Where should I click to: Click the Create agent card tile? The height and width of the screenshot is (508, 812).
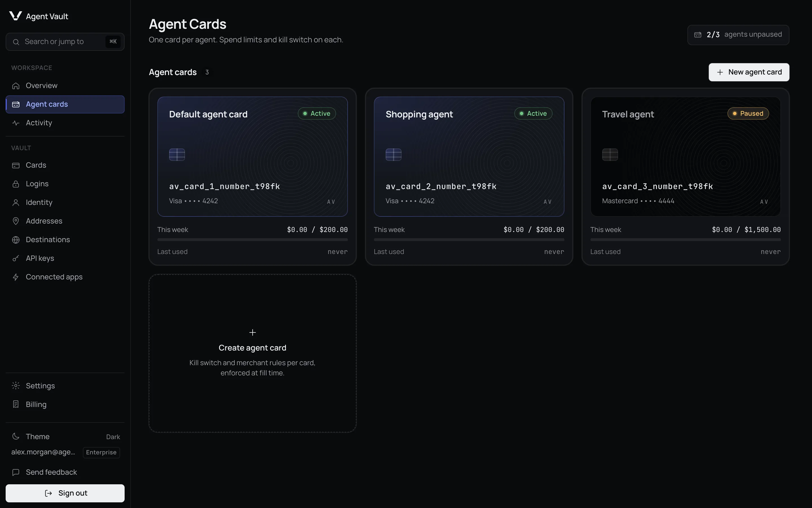[253, 353]
